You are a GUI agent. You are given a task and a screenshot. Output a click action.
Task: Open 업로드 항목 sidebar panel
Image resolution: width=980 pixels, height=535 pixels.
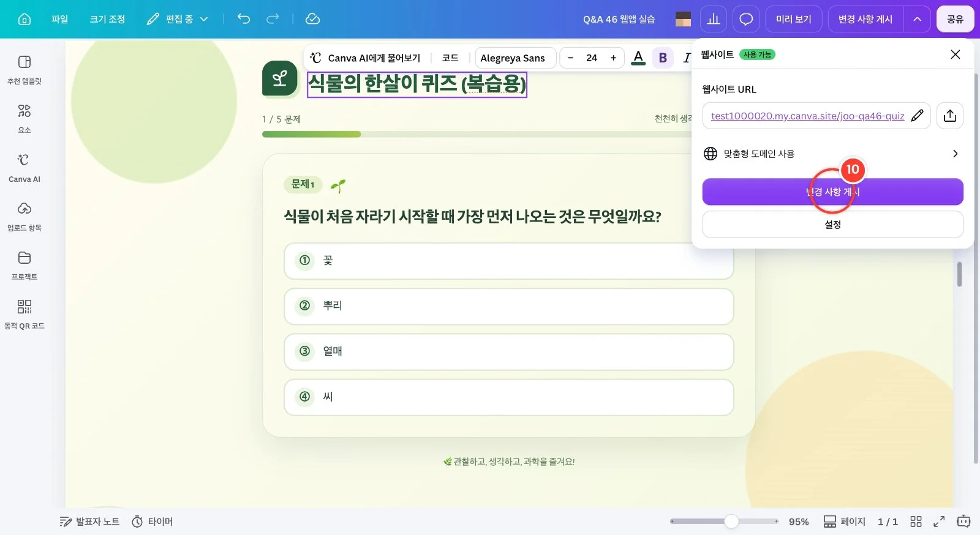[24, 217]
